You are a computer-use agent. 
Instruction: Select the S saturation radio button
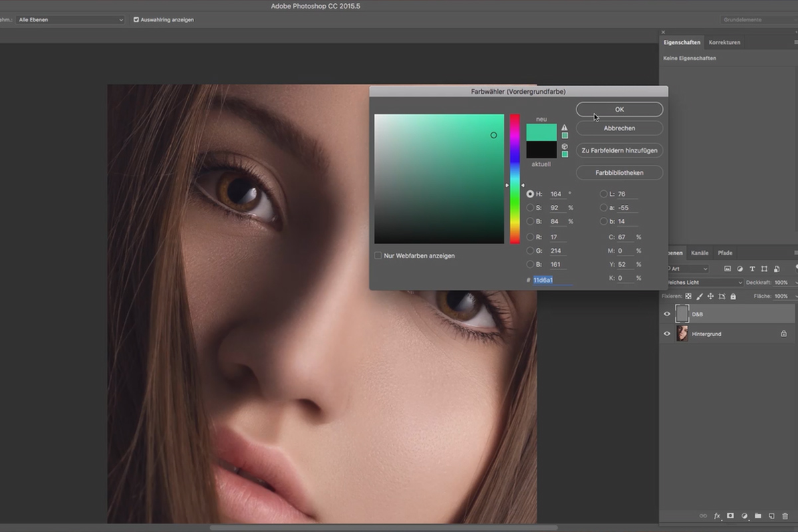[x=530, y=208]
